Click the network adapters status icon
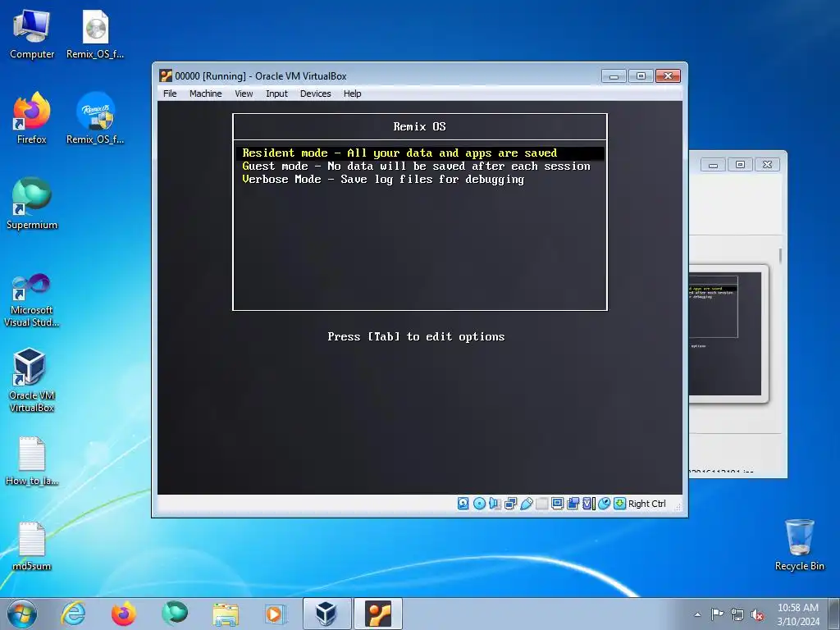The image size is (840, 630). click(x=510, y=504)
